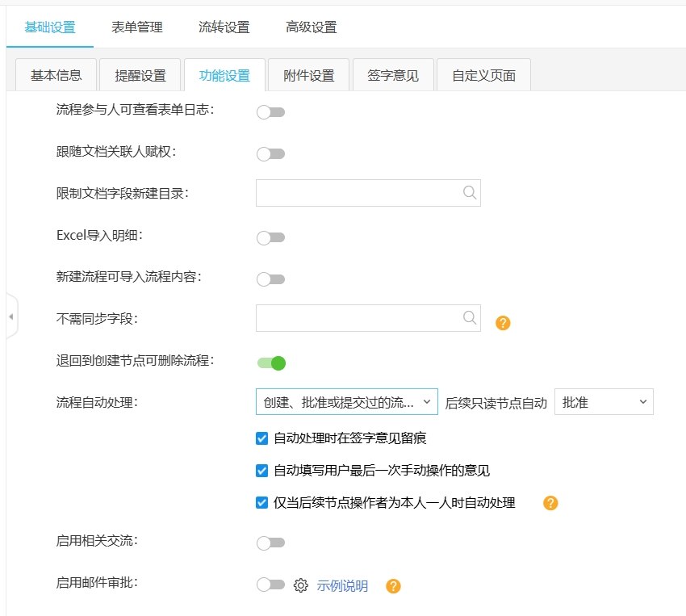
Task: Collapse the left side panel arrow
Action: (x=10, y=316)
